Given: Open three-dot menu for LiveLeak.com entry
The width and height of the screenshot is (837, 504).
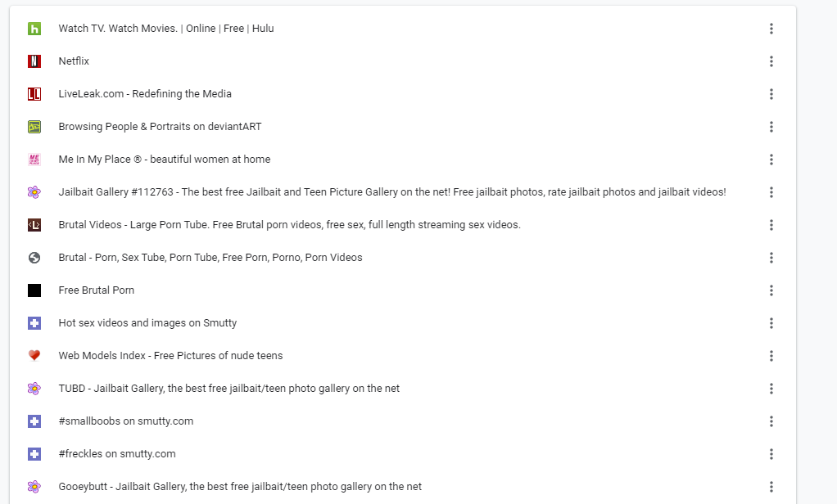Looking at the screenshot, I should tap(771, 94).
